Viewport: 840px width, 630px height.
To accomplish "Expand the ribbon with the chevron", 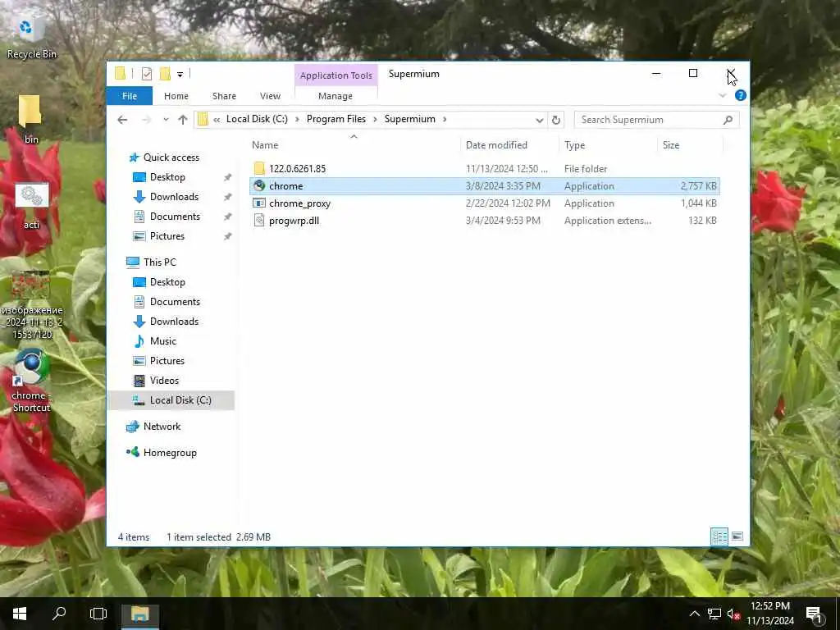I will click(x=722, y=95).
